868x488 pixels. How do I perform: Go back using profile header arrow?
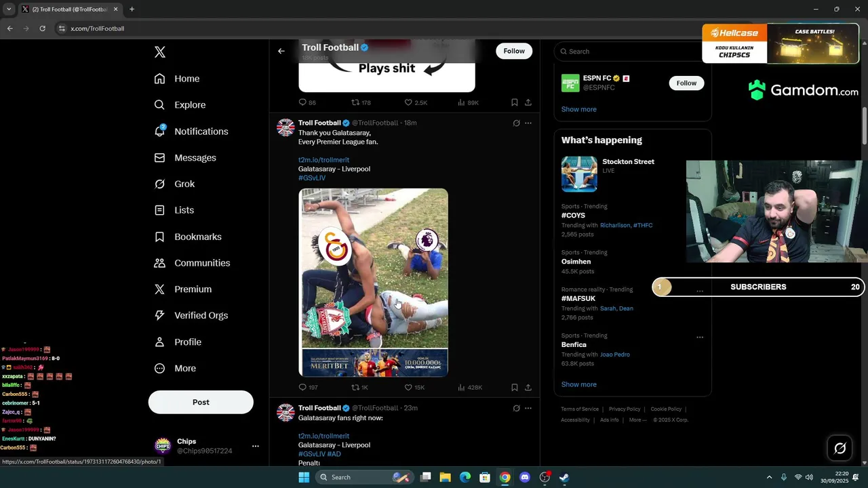(281, 51)
